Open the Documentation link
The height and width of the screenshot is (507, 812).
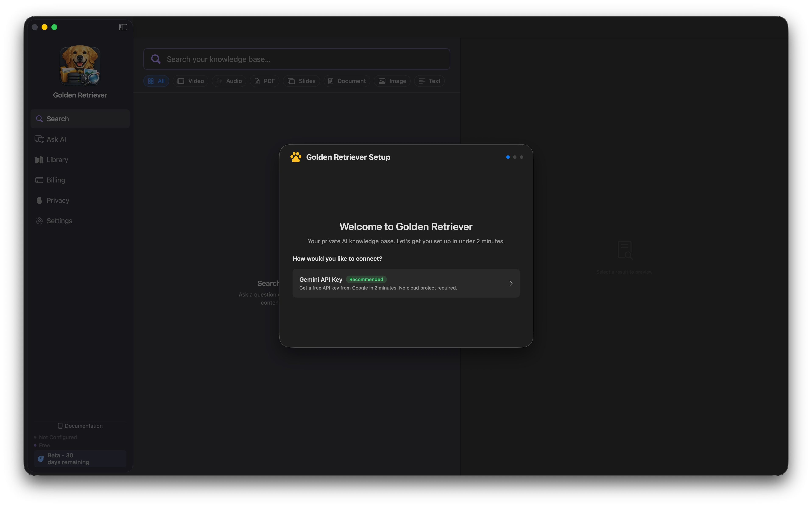point(80,426)
